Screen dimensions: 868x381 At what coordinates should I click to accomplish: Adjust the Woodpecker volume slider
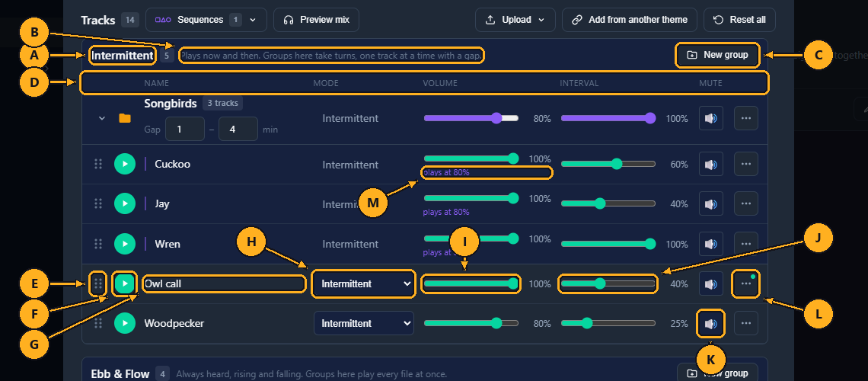click(x=471, y=323)
